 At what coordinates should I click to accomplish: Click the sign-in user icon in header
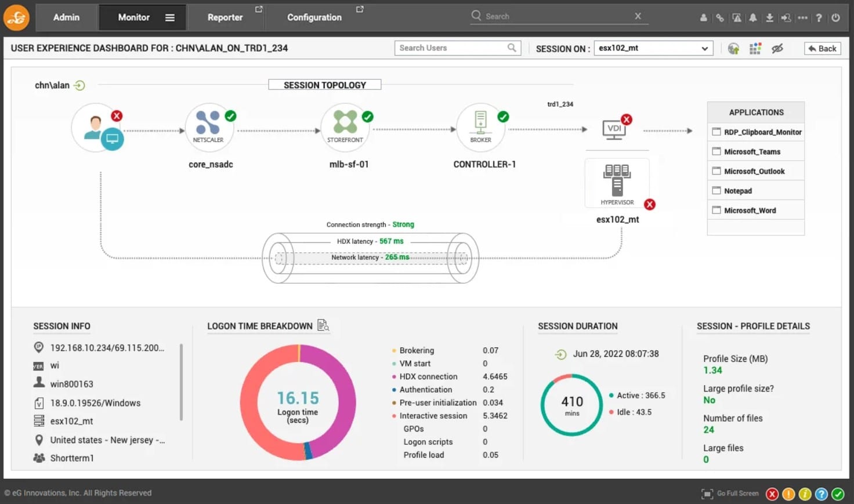pyautogui.click(x=786, y=17)
